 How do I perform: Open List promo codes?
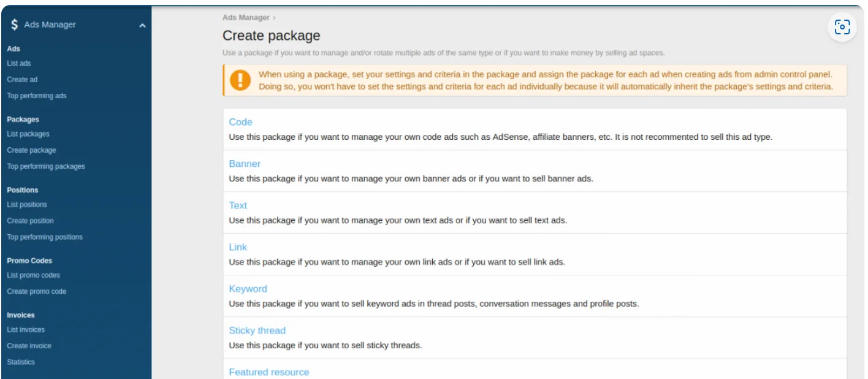point(33,275)
